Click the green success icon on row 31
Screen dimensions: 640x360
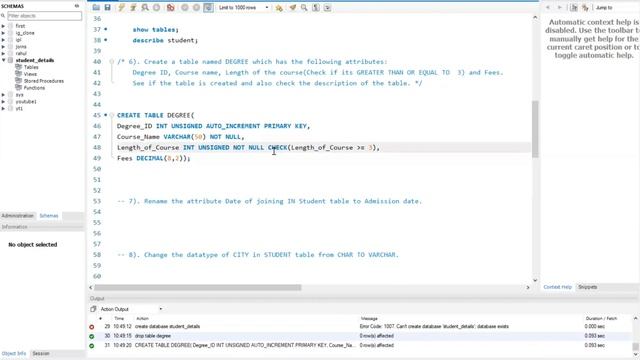tap(91, 346)
